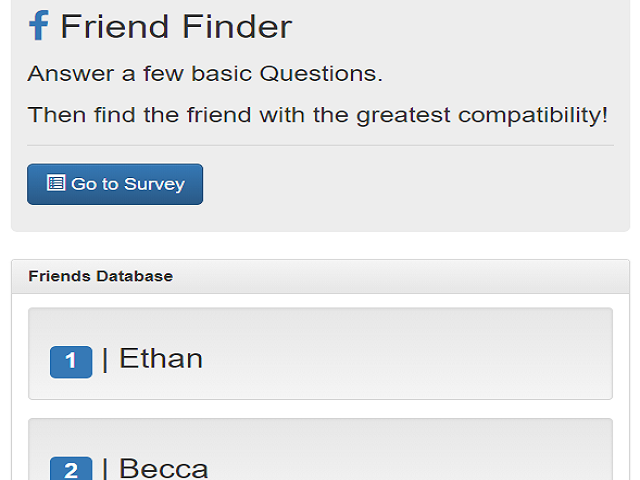
Task: Click the Go to Survey label text
Action: [128, 184]
